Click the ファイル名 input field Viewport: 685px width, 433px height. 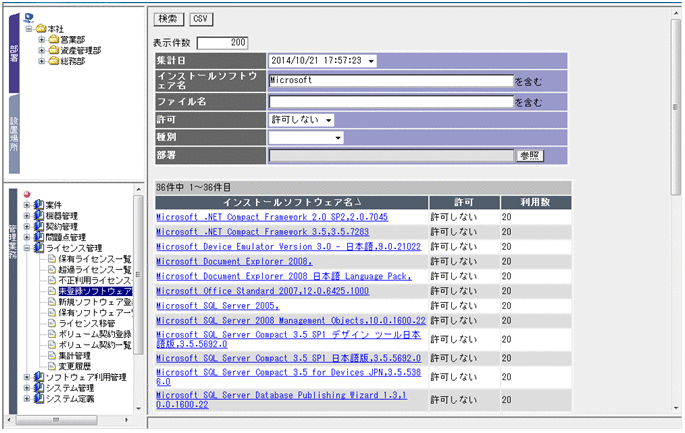pos(391,102)
